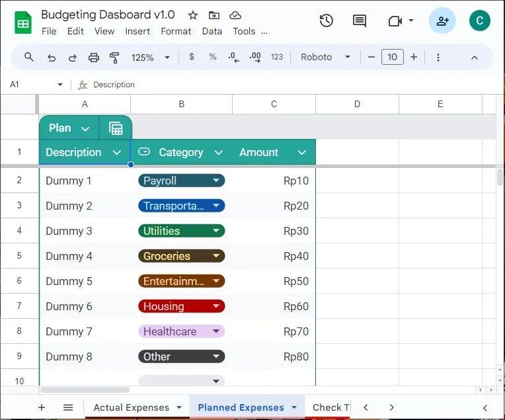The image size is (505, 420).
Task: Open the search menus magnifier
Action: click(29, 57)
